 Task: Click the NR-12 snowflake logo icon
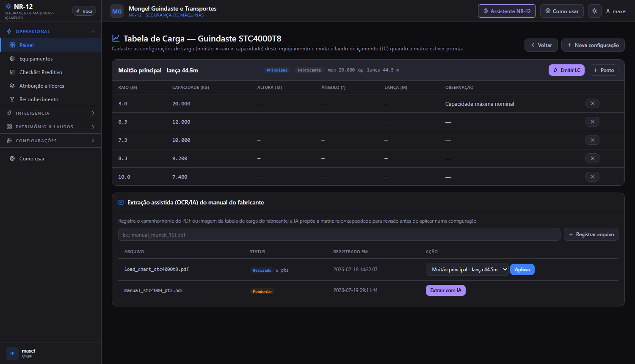click(8, 6)
